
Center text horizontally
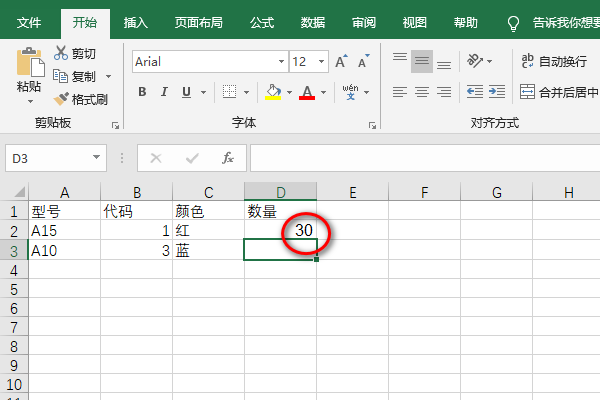pyautogui.click(x=422, y=92)
